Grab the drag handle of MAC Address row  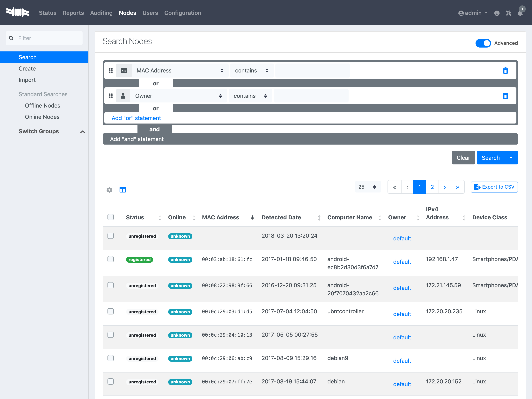[111, 71]
